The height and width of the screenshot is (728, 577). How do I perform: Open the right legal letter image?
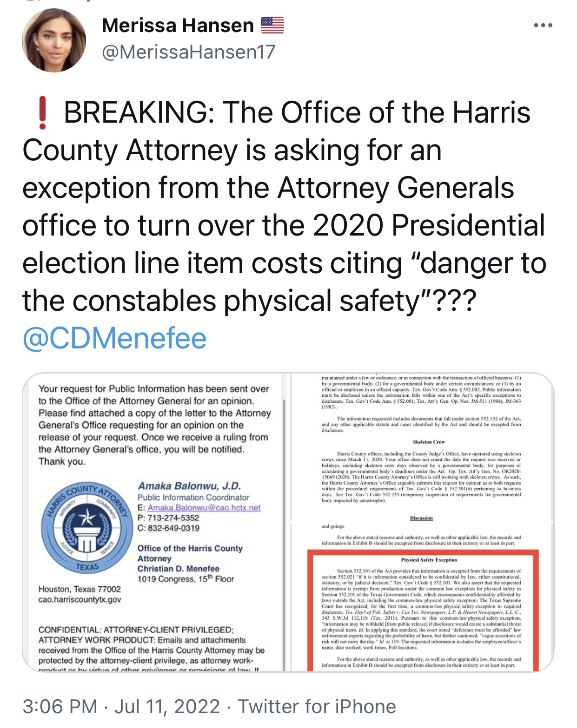422,522
